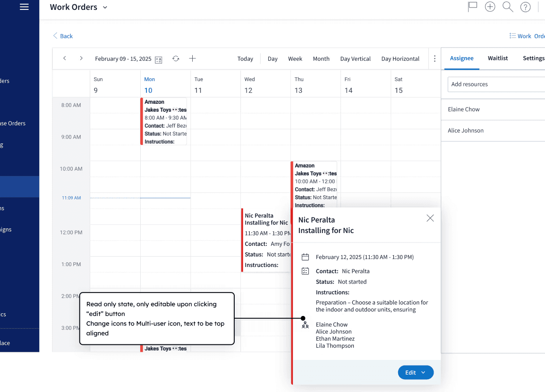
Task: Go to next week arrow
Action: [81, 58]
